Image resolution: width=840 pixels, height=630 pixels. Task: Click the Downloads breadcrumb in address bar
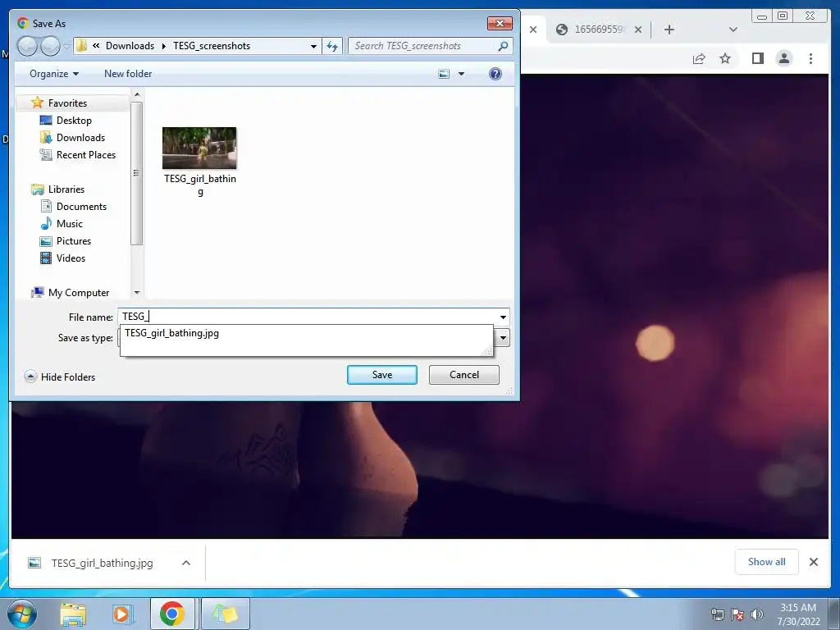point(130,46)
